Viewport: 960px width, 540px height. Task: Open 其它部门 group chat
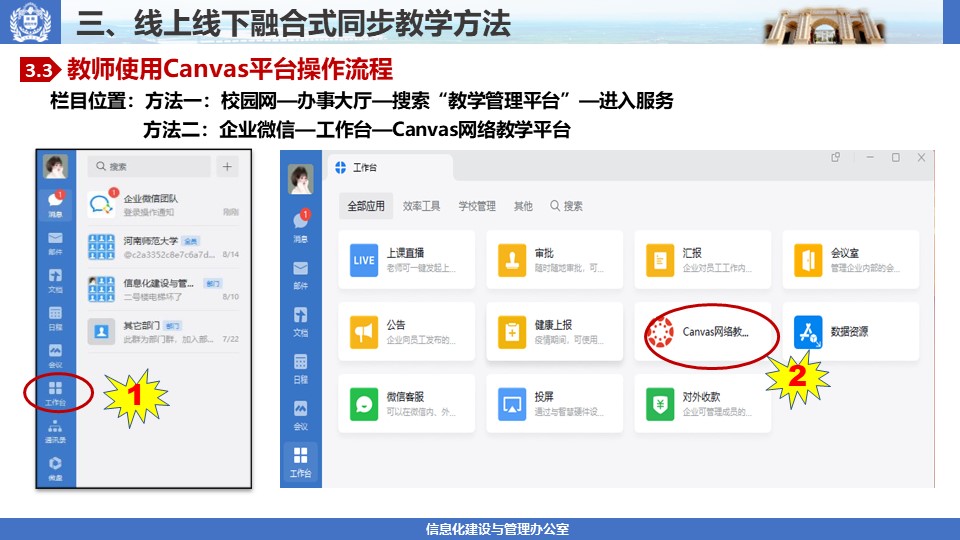point(163,332)
